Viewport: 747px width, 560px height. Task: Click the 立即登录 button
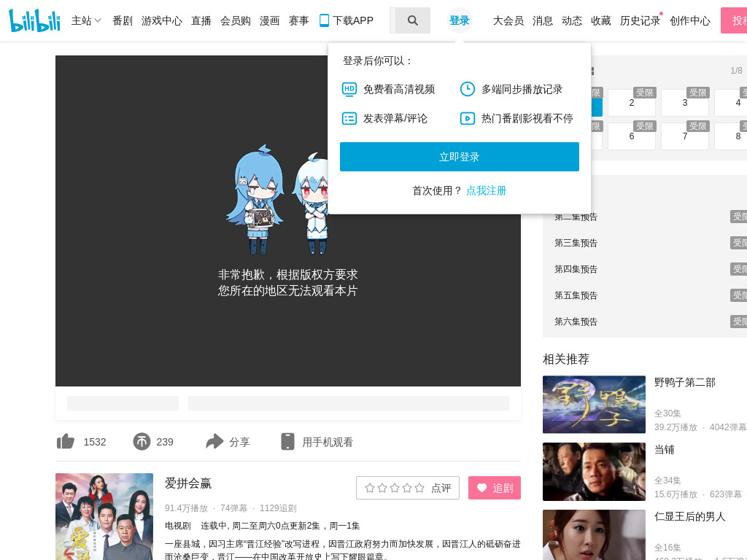(x=460, y=157)
